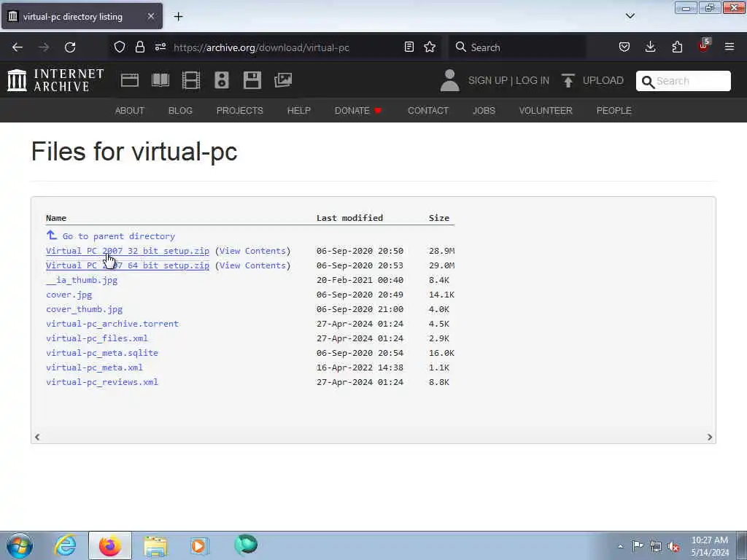Open the PEOPLE menu item
The image size is (747, 560).
click(614, 111)
